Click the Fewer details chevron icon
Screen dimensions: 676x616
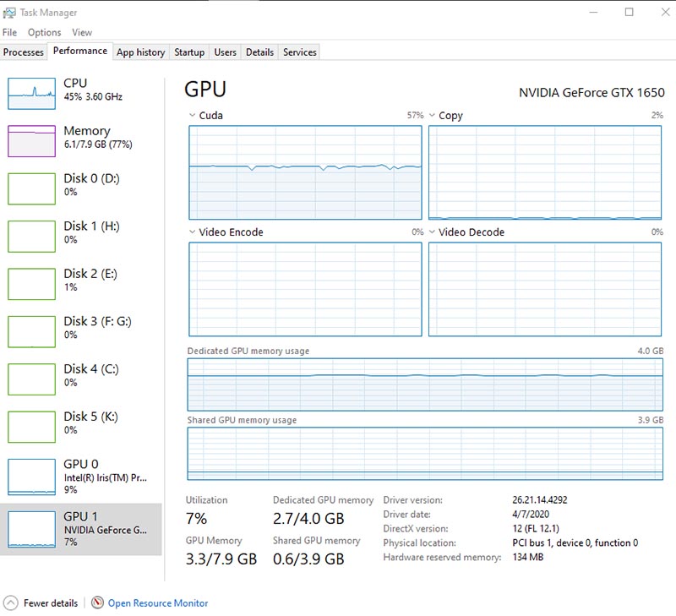click(x=11, y=602)
